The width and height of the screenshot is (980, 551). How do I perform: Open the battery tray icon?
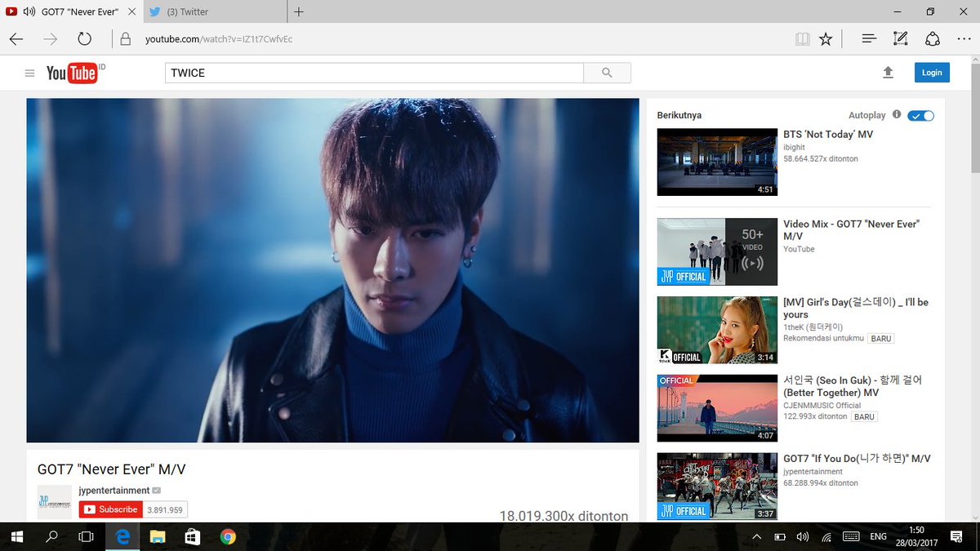(x=780, y=536)
